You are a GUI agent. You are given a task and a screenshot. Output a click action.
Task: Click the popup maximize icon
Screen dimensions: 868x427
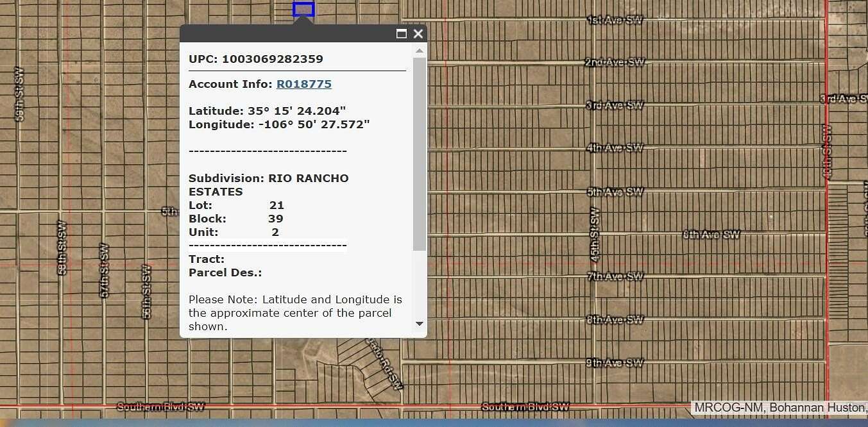pyautogui.click(x=402, y=33)
